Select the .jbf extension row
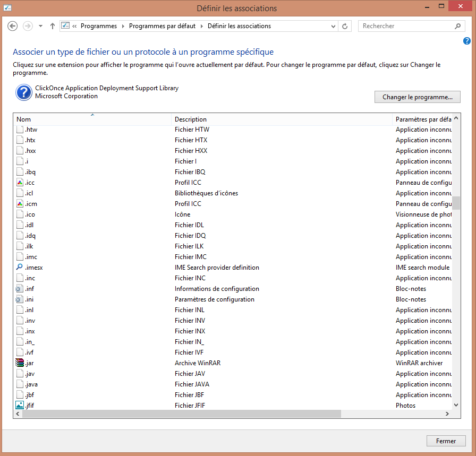Viewport: 476px width, 456px height. click(233, 395)
